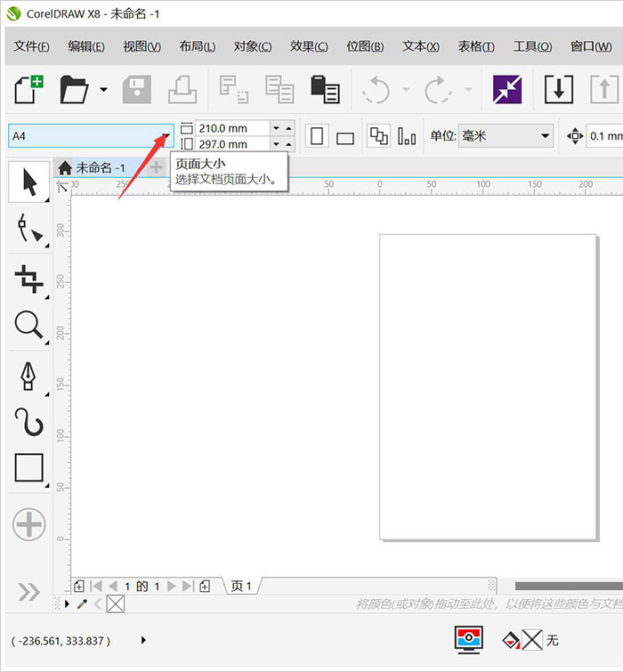This screenshot has height=672, width=623.
Task: Select the Rectangle tool
Action: pyautogui.click(x=29, y=468)
